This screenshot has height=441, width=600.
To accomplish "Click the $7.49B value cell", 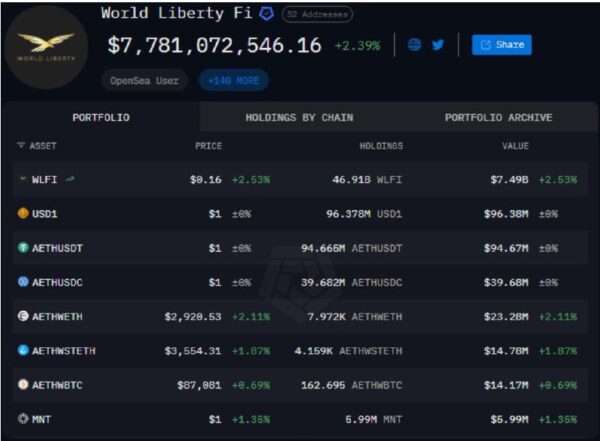I will [x=509, y=180].
